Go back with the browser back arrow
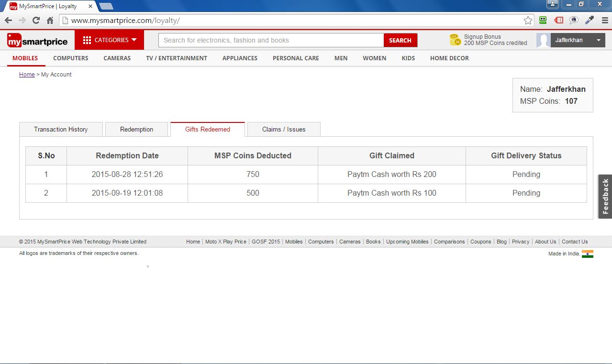Viewport: 612px width, 364px height. pyautogui.click(x=8, y=20)
